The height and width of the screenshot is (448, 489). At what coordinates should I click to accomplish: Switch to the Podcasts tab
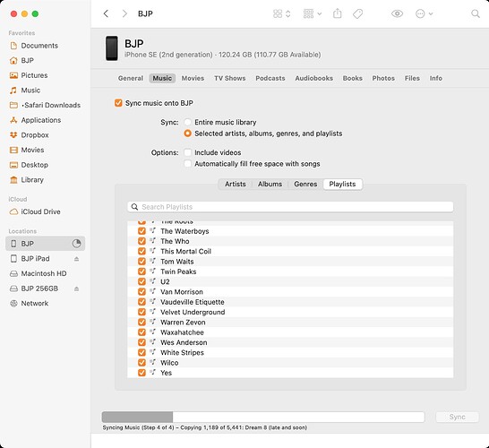coord(270,78)
